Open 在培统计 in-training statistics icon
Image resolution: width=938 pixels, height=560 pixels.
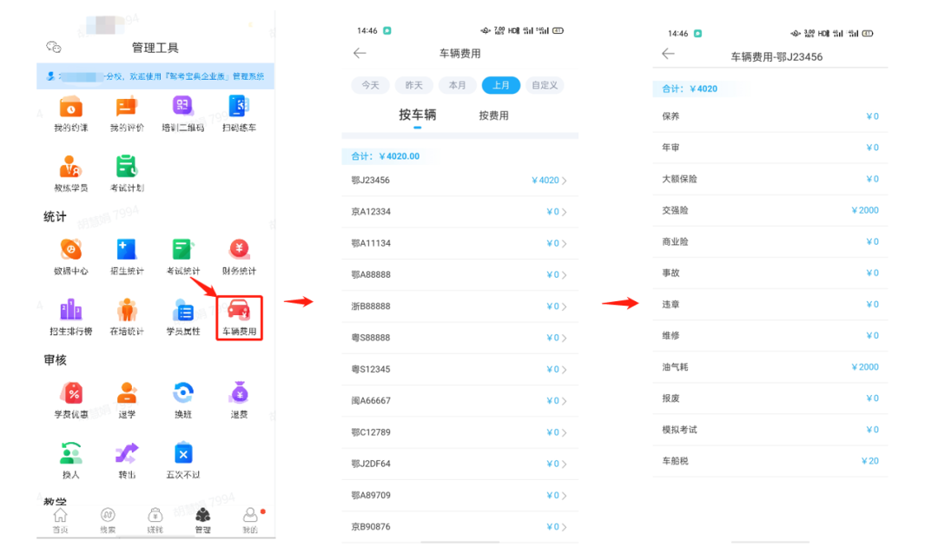click(x=127, y=310)
